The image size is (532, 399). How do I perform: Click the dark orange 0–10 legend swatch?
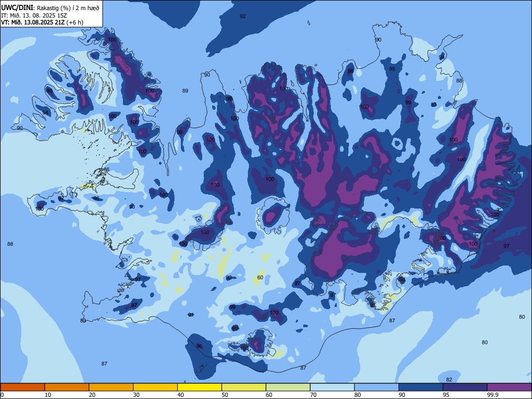[x=22, y=387]
